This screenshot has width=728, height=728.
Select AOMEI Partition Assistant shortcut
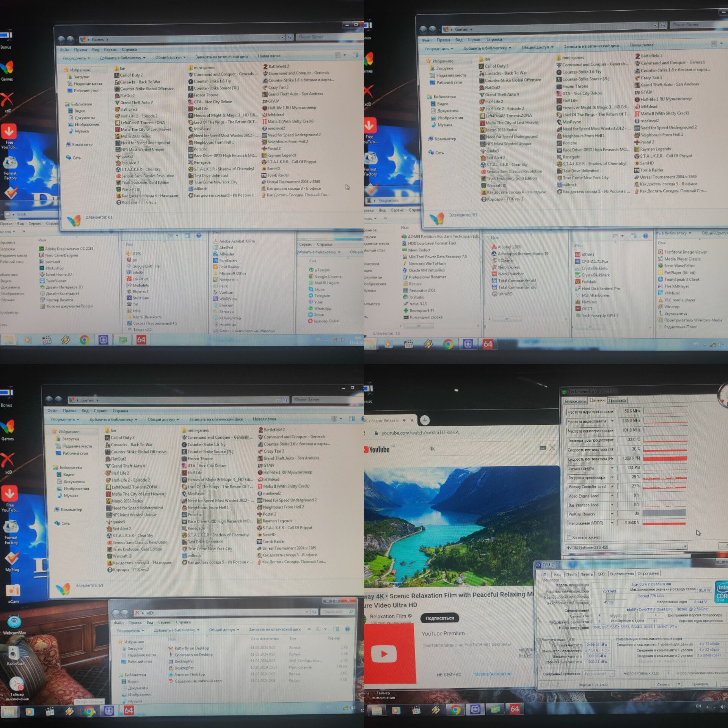pyautogui.click(x=441, y=237)
